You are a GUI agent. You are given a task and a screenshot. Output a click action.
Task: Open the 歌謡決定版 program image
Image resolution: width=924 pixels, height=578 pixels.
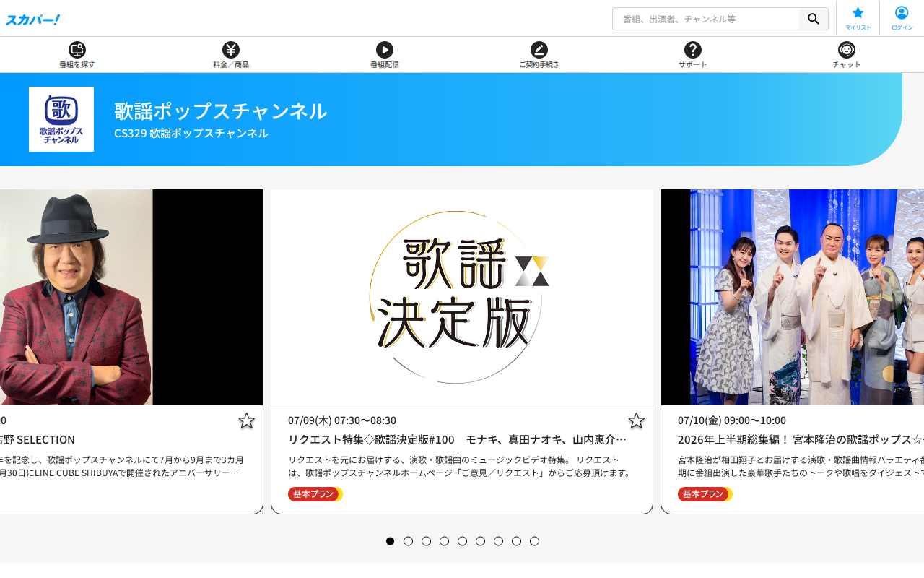pyautogui.click(x=462, y=297)
